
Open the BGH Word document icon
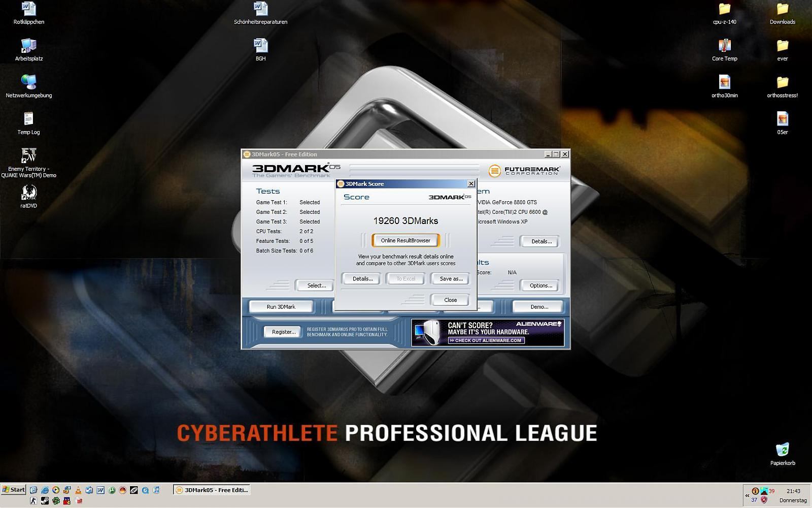260,50
